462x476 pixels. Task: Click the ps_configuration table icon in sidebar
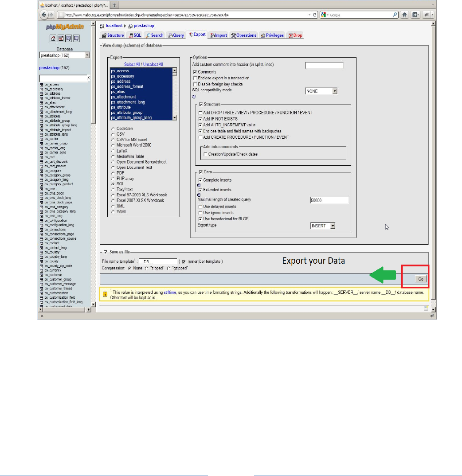42,221
